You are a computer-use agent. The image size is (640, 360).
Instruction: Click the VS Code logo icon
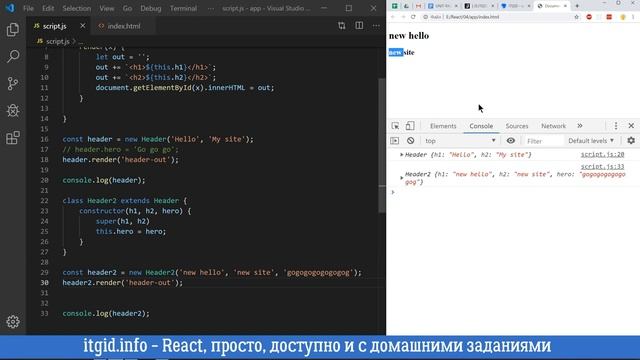tap(10, 8)
